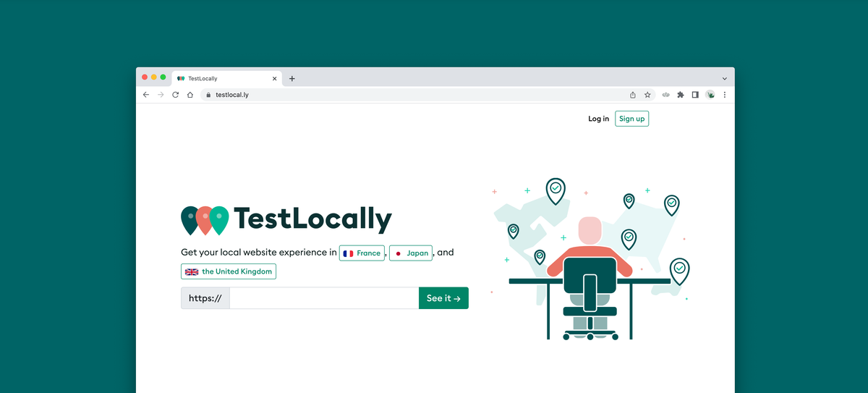
Task: Select the TestLocally browser tab
Action: (227, 79)
